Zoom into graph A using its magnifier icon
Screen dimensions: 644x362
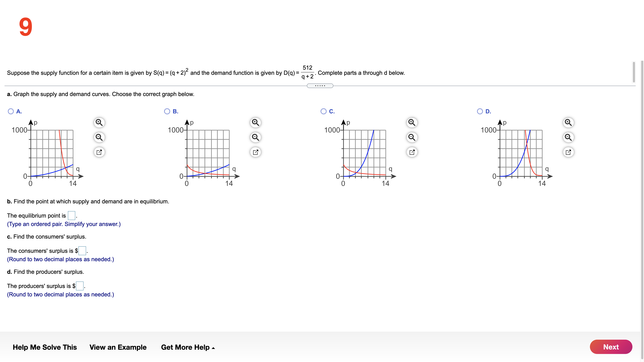[x=99, y=123]
